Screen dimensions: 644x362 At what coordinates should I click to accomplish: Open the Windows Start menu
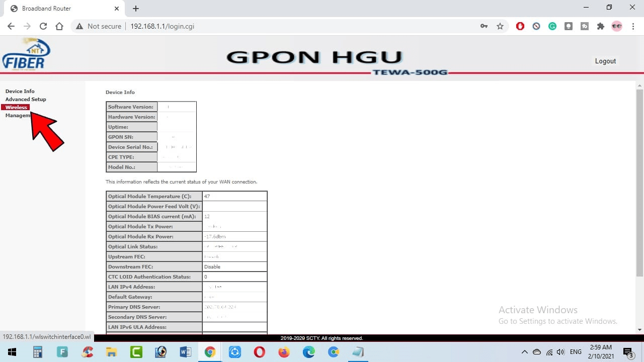coord(12,352)
